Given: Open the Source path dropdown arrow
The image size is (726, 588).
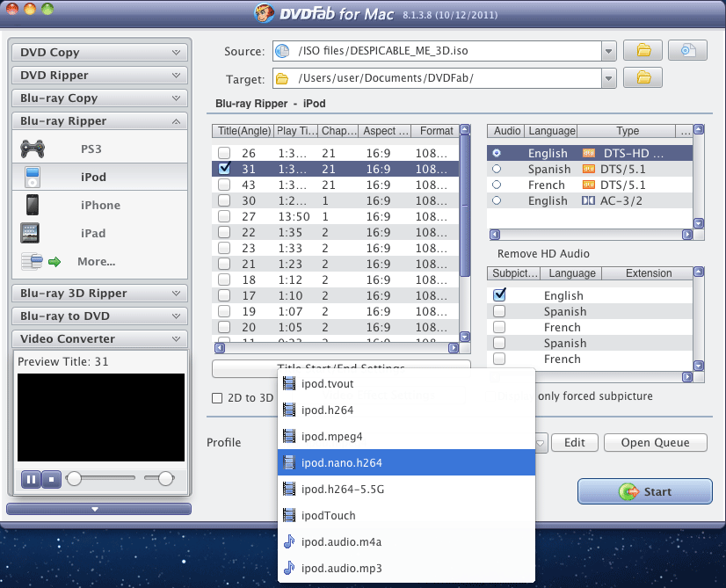Looking at the screenshot, I should coord(609,51).
